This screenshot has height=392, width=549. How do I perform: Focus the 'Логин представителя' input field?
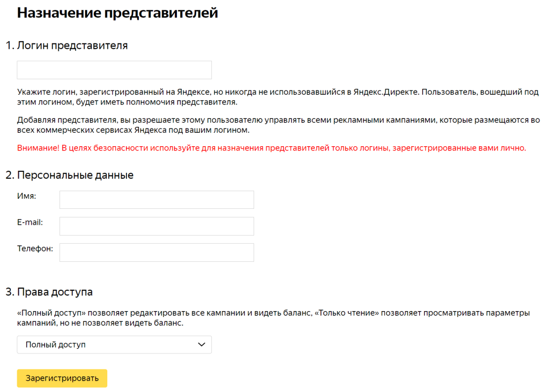coord(114,70)
